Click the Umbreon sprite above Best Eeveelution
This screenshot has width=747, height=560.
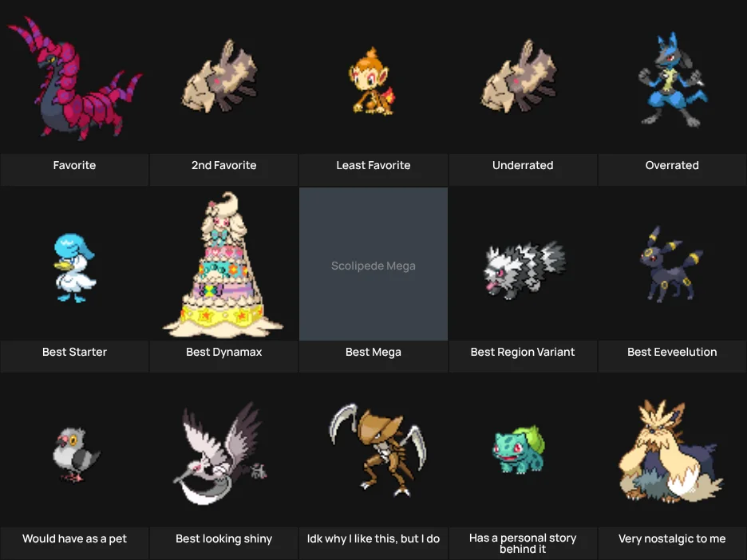point(670,265)
